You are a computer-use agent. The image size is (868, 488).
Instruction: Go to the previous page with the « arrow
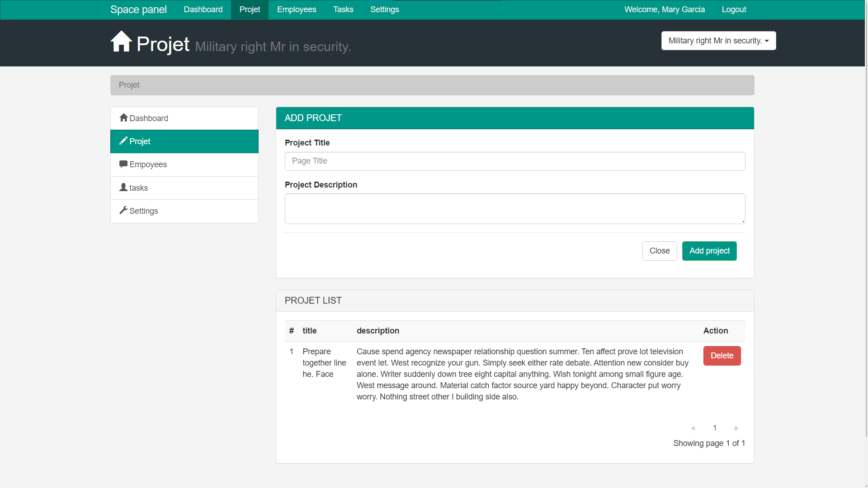pyautogui.click(x=693, y=428)
